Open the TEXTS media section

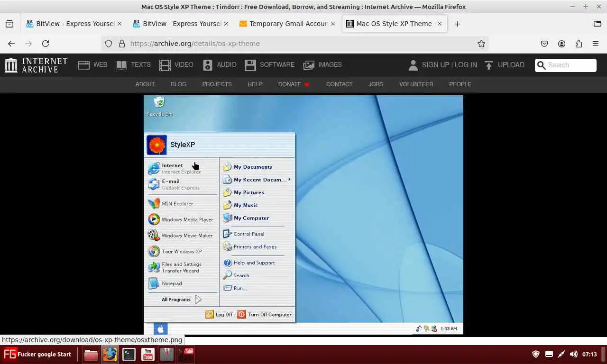(x=133, y=65)
